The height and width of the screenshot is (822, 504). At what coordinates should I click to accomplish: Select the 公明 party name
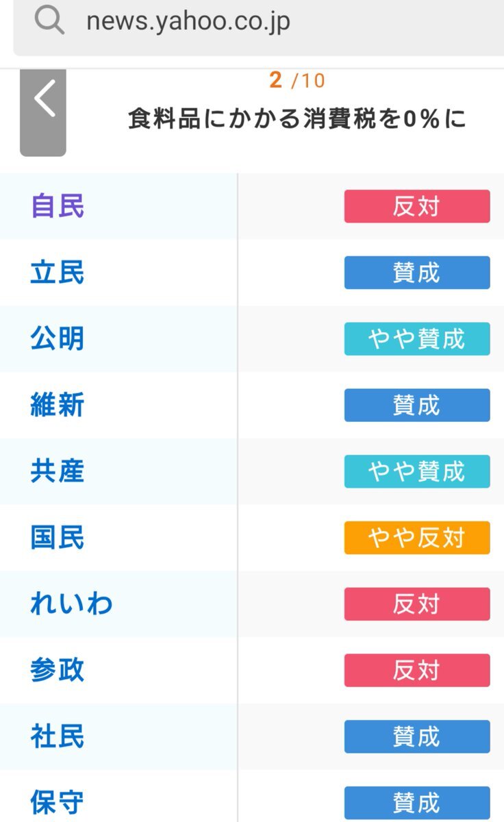tap(58, 338)
